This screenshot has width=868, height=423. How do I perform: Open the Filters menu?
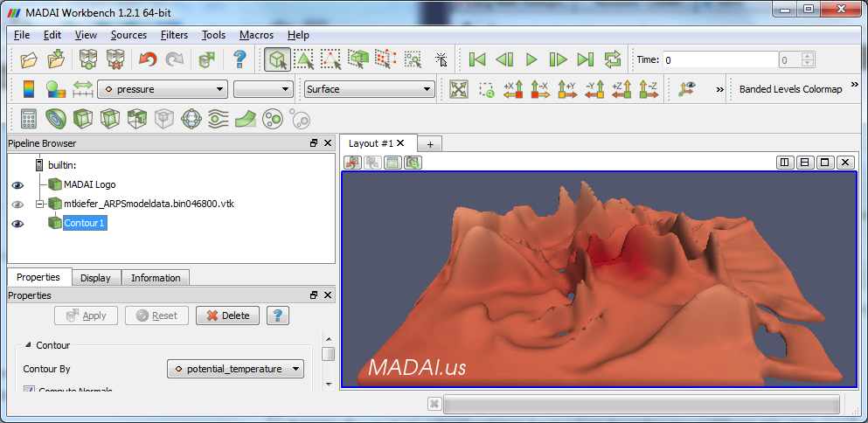click(x=174, y=35)
